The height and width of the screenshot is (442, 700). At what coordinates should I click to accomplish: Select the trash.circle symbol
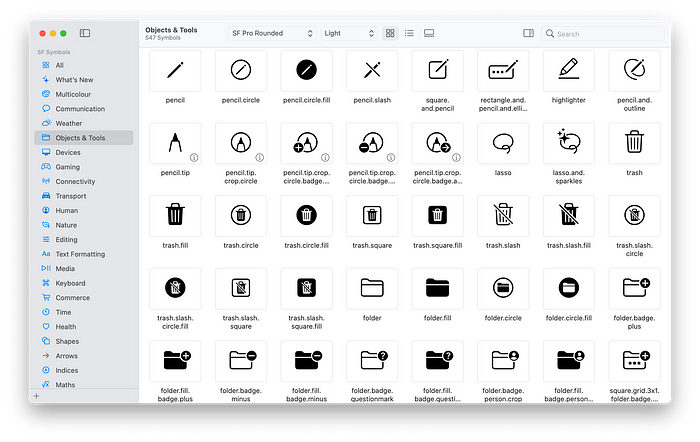(x=241, y=216)
